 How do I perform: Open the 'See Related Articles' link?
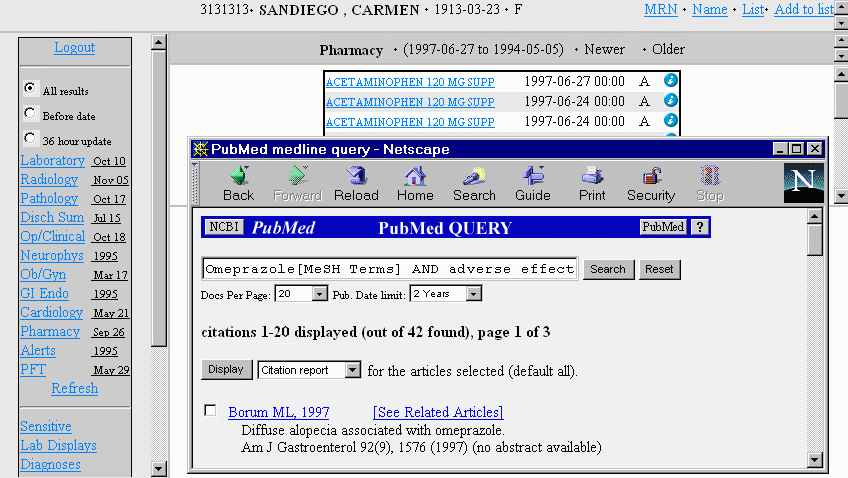click(438, 412)
